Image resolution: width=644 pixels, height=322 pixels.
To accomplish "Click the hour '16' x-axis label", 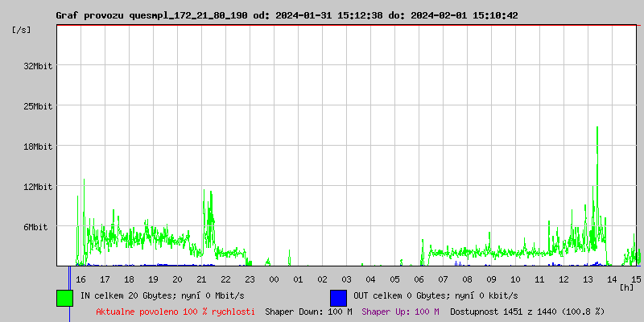I will 81,279.
